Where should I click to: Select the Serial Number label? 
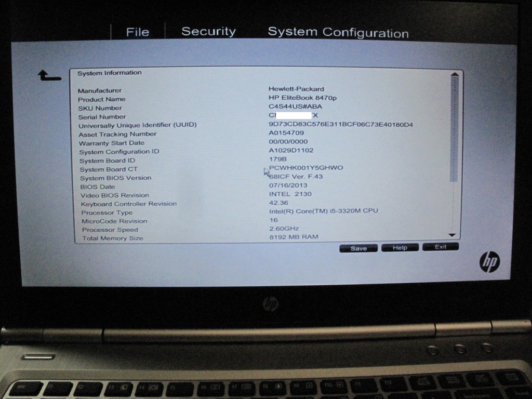(102, 117)
